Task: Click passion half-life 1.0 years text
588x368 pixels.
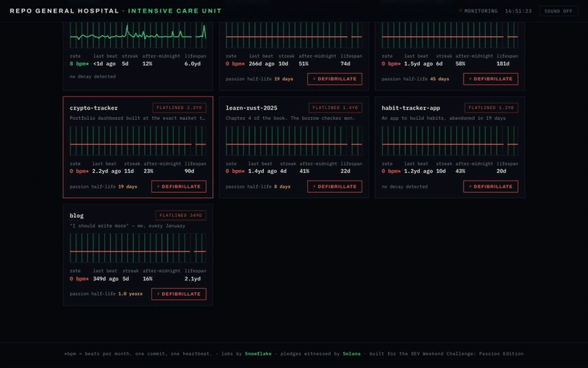Action: (x=106, y=294)
